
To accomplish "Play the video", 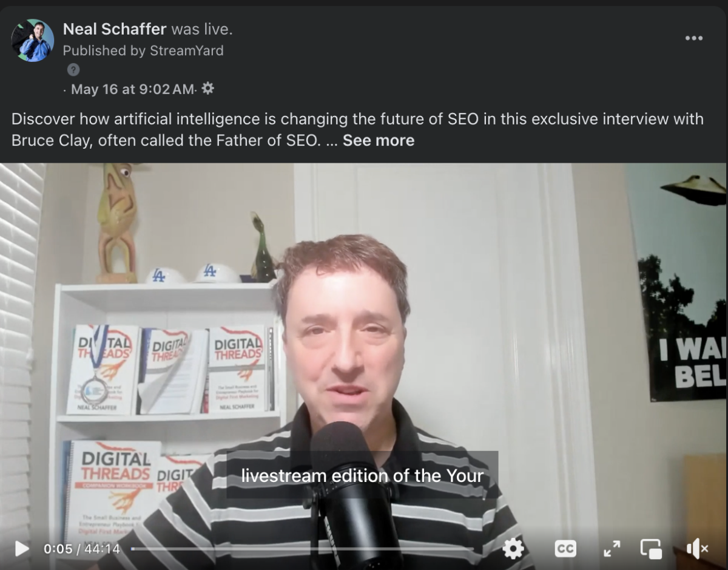I will coord(22,549).
